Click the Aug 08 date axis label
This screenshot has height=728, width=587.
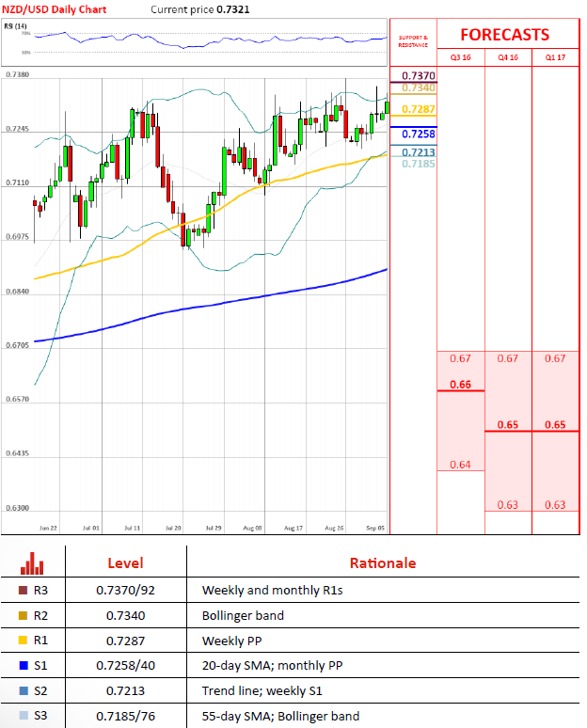point(253,528)
